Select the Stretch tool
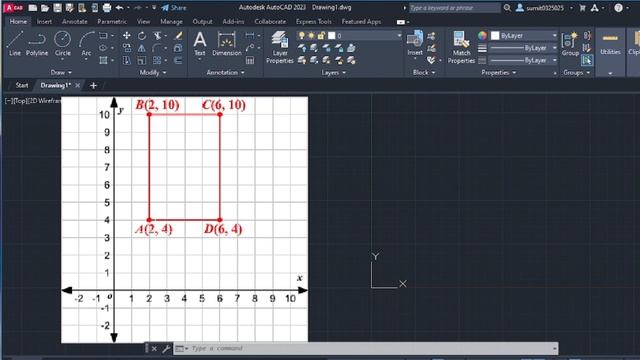 [127, 60]
